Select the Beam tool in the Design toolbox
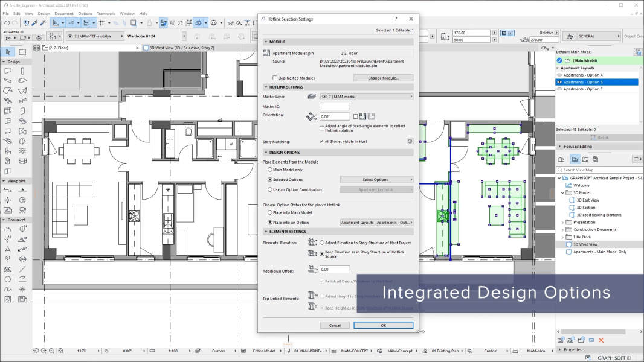 [x=8, y=80]
